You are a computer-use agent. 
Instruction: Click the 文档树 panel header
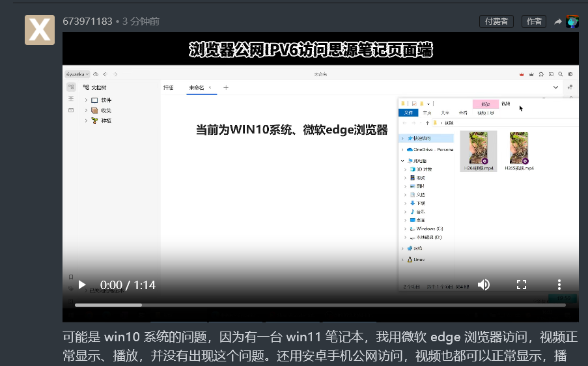(95, 87)
